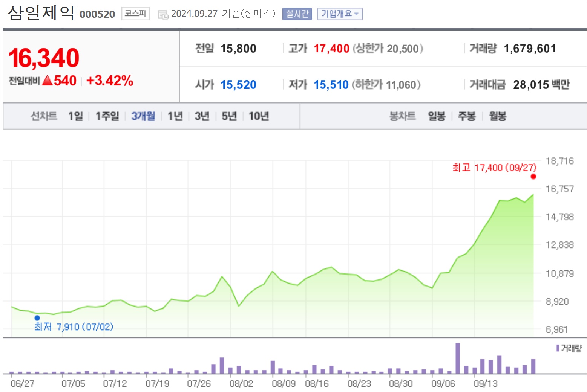Click the red 최고 high-point marker dot
587x392 pixels.
[x=533, y=177]
